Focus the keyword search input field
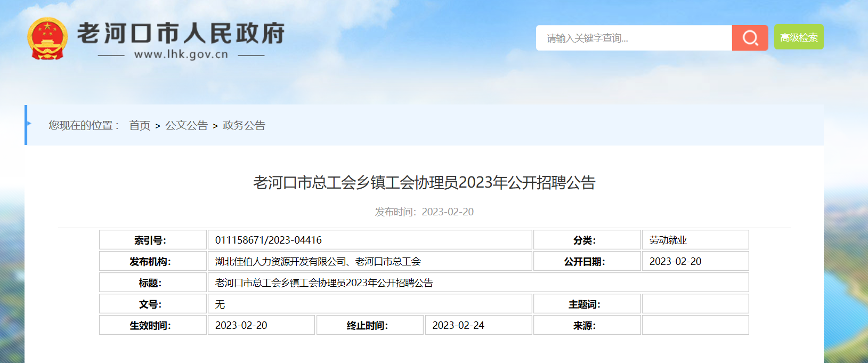Viewport: 868px width, 363px height. [x=634, y=38]
